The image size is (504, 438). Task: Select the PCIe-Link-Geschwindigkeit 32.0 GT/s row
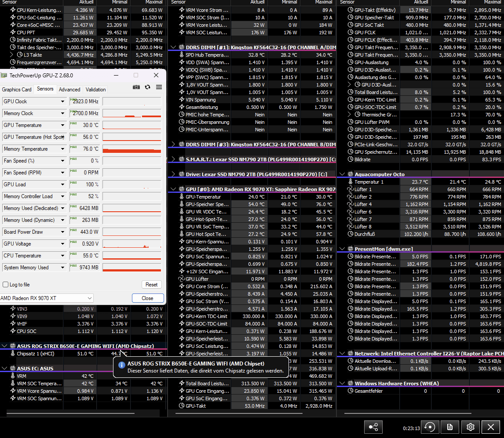click(x=420, y=144)
